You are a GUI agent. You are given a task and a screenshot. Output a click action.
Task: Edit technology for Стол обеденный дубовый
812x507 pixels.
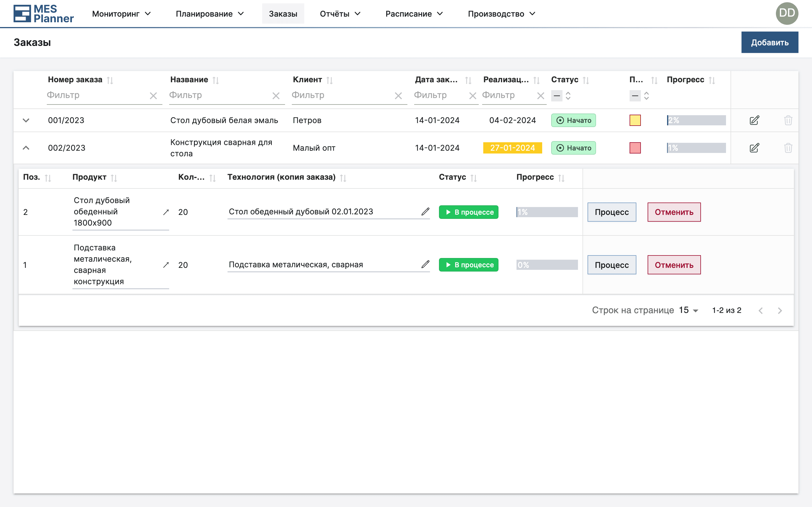coord(425,212)
